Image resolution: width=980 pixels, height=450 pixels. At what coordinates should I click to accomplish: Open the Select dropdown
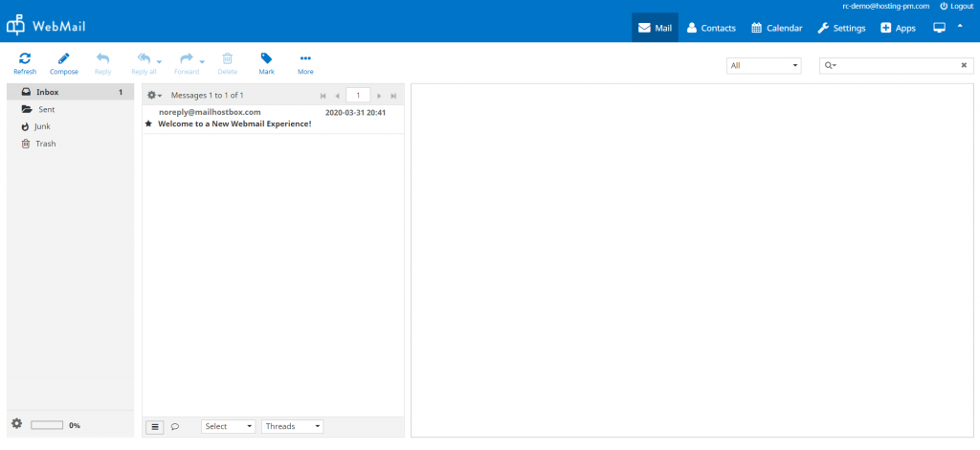click(x=228, y=426)
